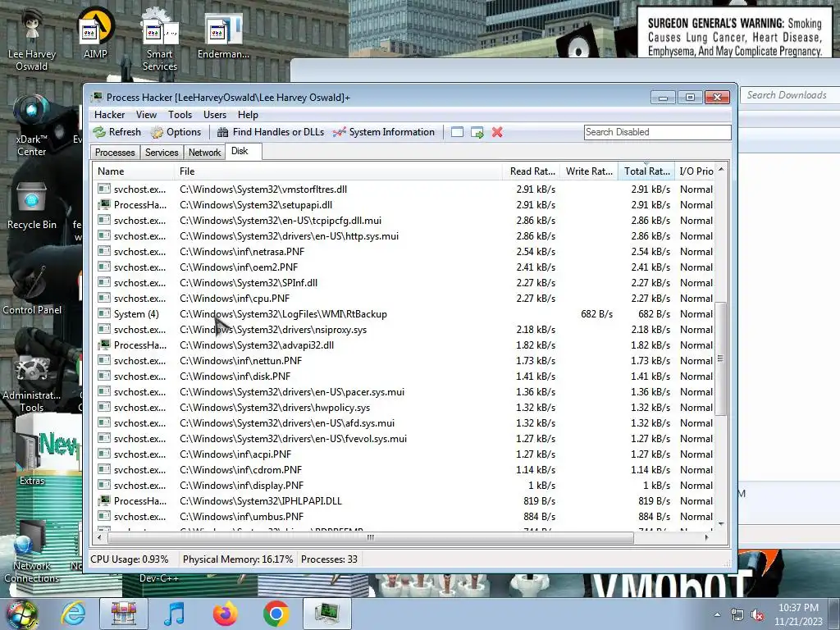This screenshot has width=840, height=630.
Task: Select the pacer.sys.mui row
Action: click(x=405, y=391)
